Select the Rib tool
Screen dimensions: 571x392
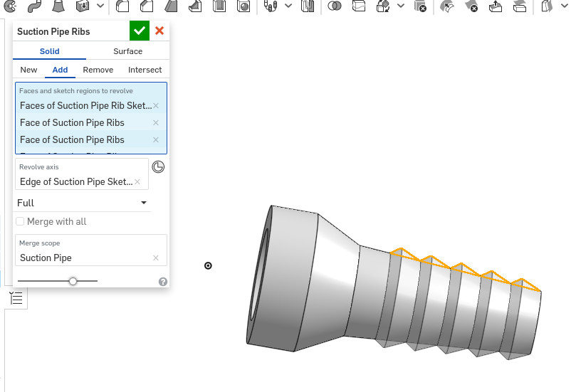click(195, 6)
